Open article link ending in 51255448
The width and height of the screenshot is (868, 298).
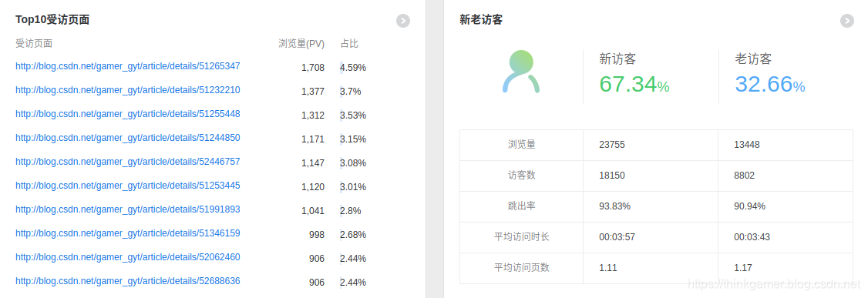tap(128, 114)
